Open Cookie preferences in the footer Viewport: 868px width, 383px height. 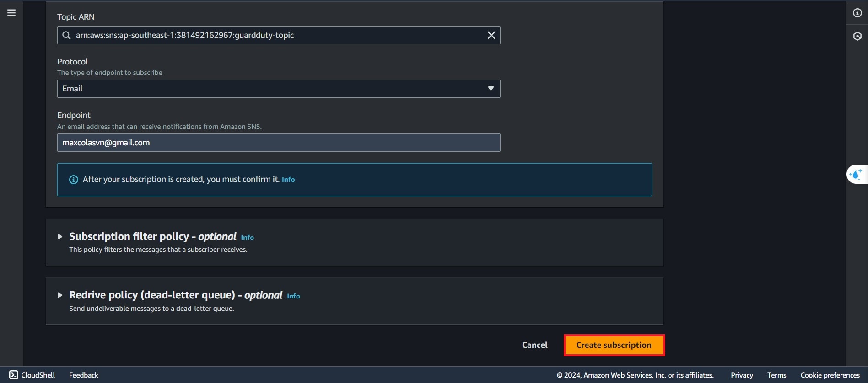point(830,375)
